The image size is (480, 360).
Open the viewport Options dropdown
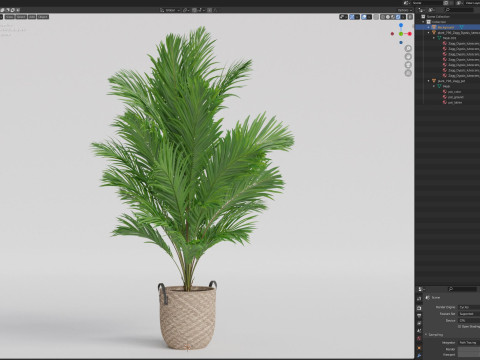coord(405,10)
